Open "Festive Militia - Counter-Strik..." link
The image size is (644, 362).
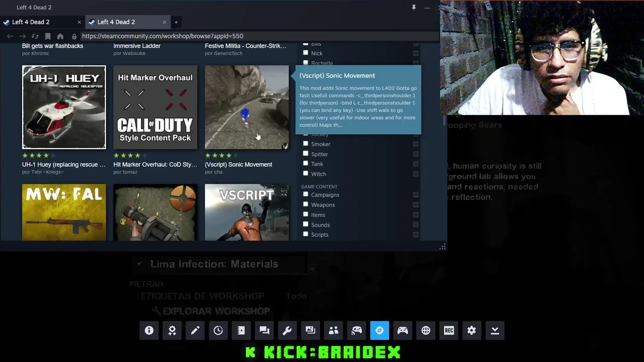[x=245, y=46]
